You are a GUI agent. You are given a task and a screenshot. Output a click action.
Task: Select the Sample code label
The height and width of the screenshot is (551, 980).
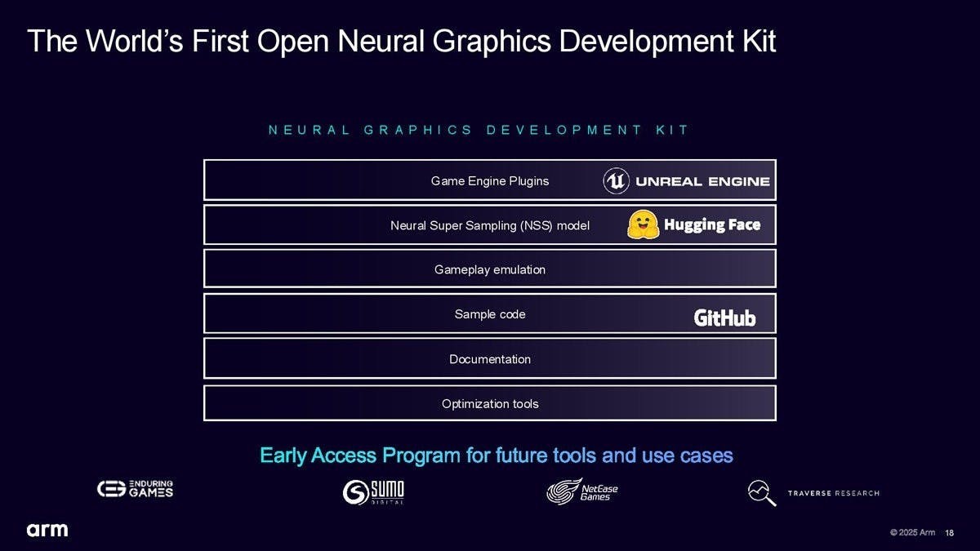[x=490, y=314]
